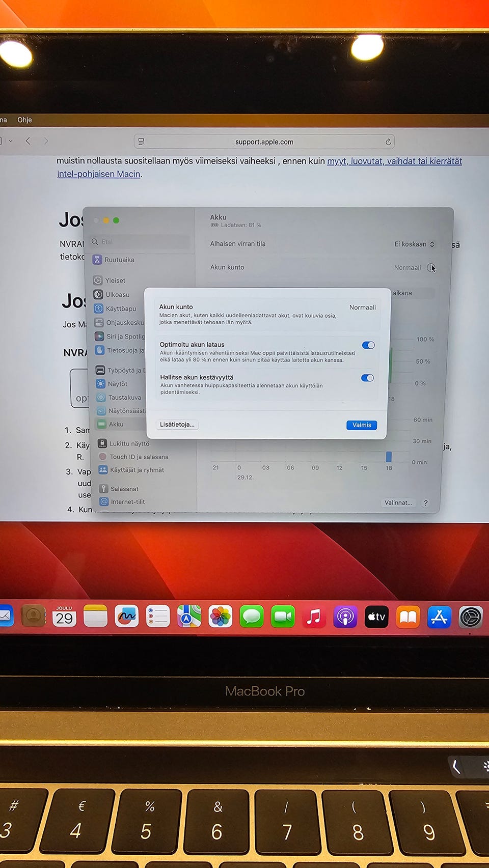
Task: Click the Valinnat... button
Action: pyautogui.click(x=398, y=502)
